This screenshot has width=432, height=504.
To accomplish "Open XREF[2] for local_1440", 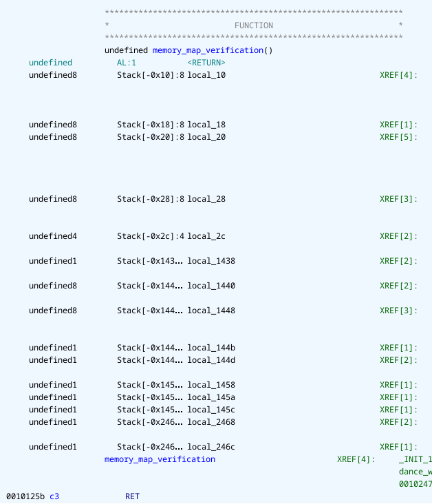I will click(398, 286).
